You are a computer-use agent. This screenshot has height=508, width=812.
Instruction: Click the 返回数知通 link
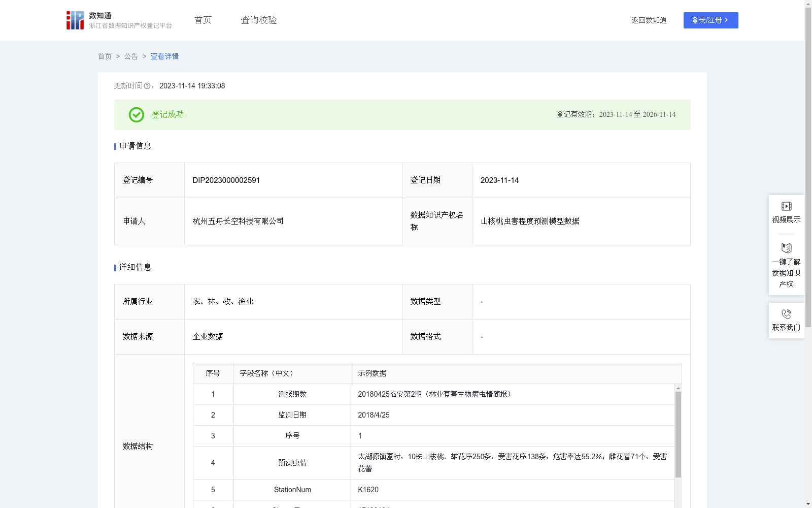(x=649, y=20)
